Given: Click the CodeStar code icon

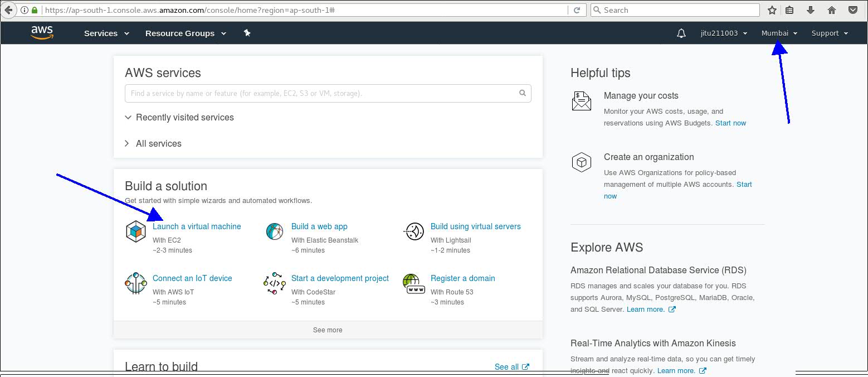Looking at the screenshot, I should pos(275,283).
